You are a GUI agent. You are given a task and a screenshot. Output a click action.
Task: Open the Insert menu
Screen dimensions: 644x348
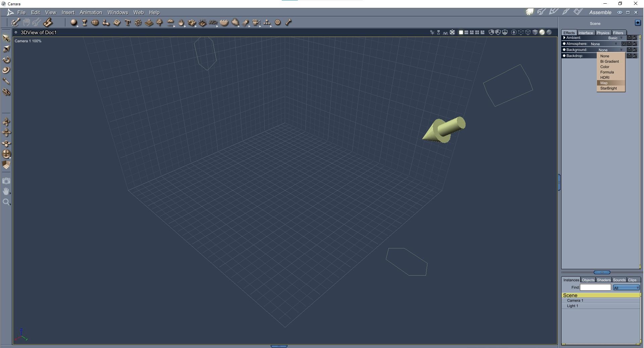(x=68, y=12)
